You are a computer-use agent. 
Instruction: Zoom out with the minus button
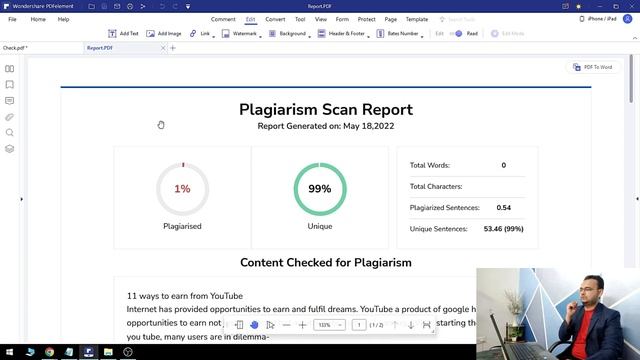(287, 325)
